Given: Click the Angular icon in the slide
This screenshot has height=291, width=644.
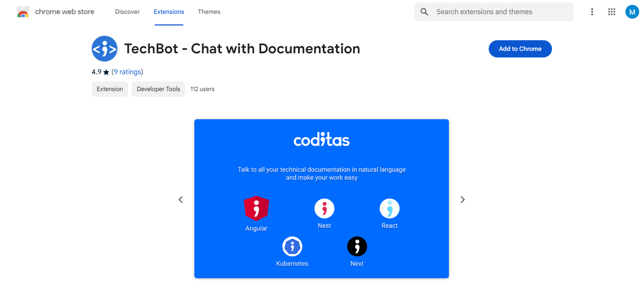Looking at the screenshot, I should click(256, 208).
